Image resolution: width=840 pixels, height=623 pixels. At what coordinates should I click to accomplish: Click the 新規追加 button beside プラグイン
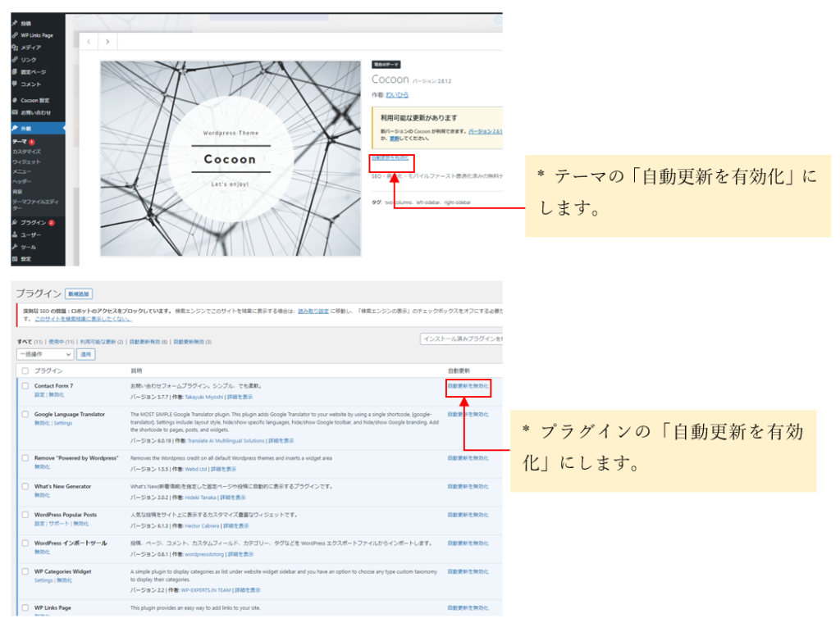click(x=79, y=293)
